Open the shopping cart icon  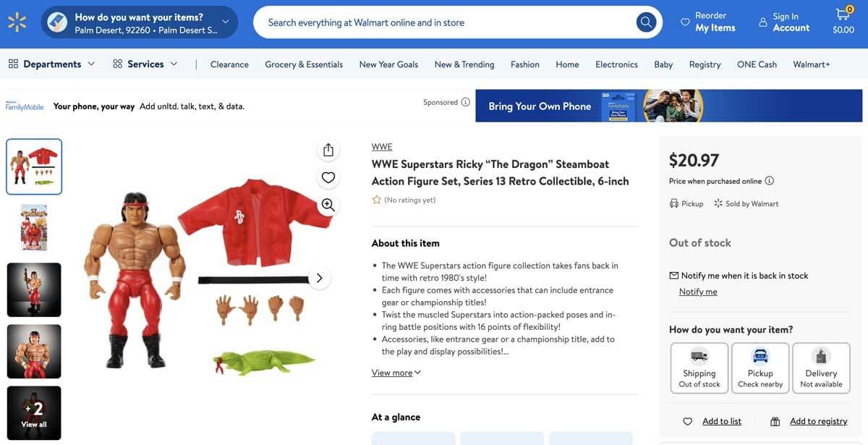[x=843, y=22]
